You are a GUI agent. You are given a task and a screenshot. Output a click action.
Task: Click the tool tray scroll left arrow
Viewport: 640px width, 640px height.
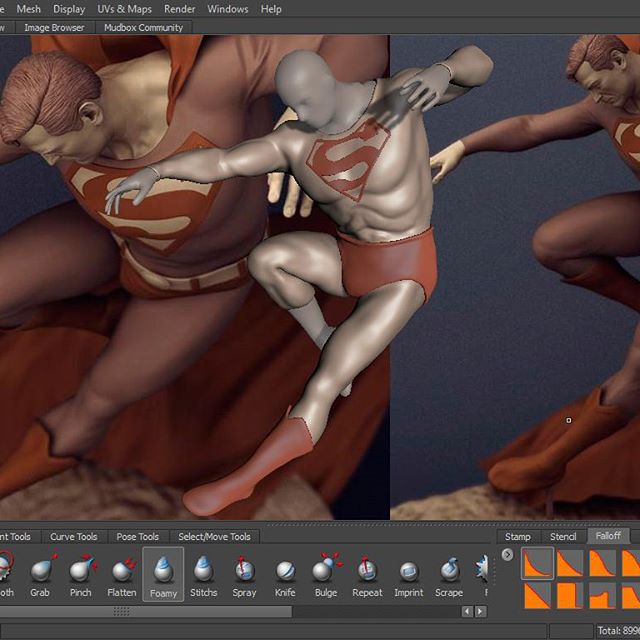[x=467, y=611]
